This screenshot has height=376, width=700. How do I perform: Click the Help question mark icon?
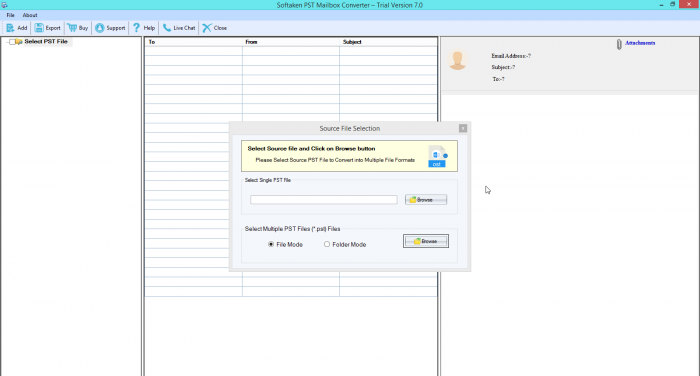point(137,28)
